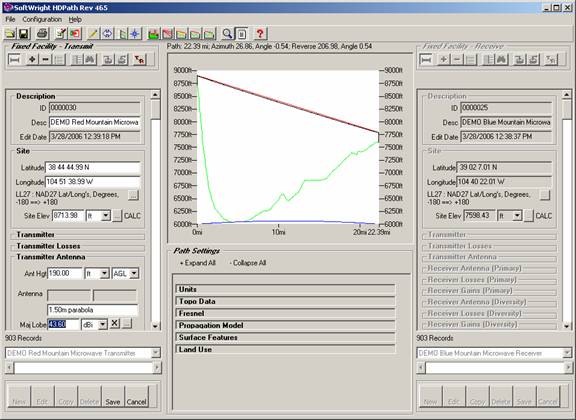Click the + Expand All link
The width and height of the screenshot is (576, 420).
[x=197, y=263]
